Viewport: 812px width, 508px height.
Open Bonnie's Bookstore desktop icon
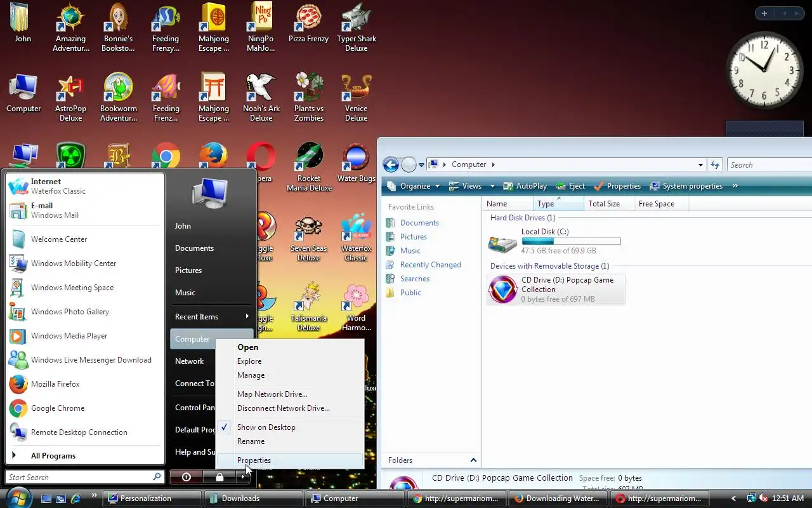pos(118,28)
